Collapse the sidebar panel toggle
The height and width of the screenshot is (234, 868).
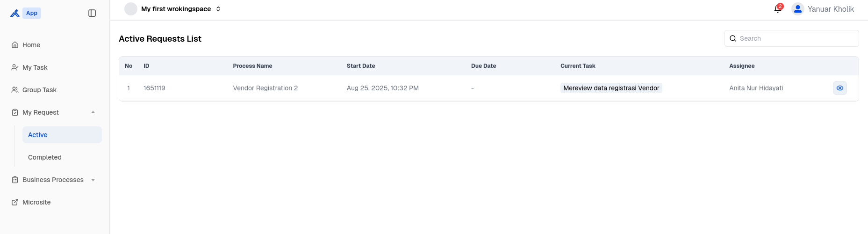92,13
